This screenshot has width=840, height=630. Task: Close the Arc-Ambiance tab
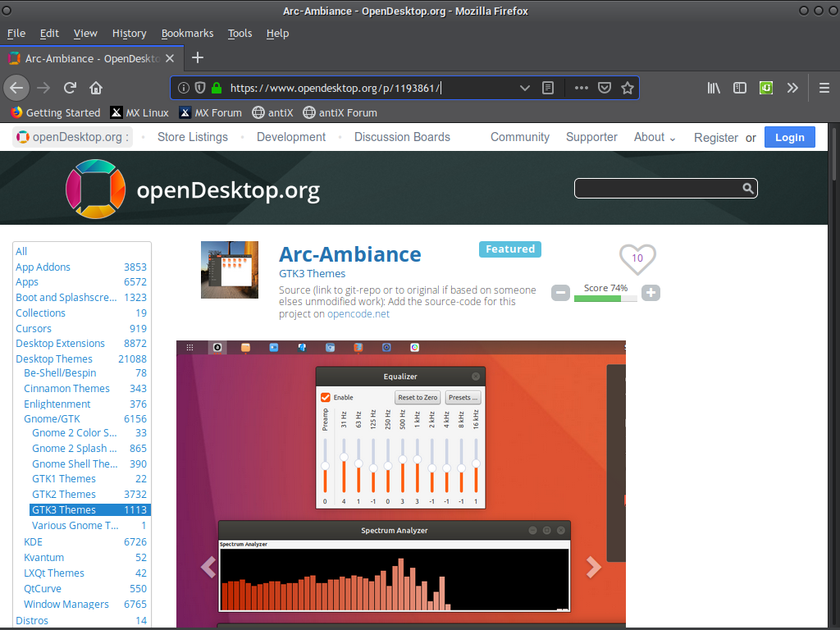point(170,58)
